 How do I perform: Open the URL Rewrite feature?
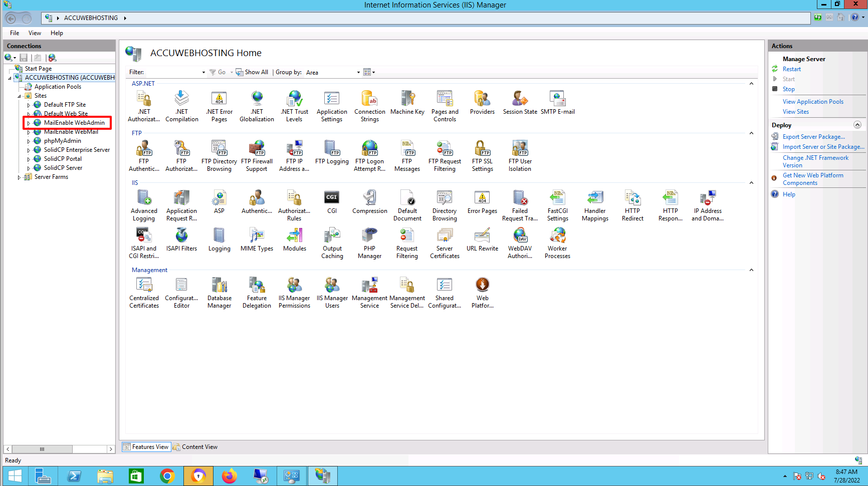(x=482, y=239)
